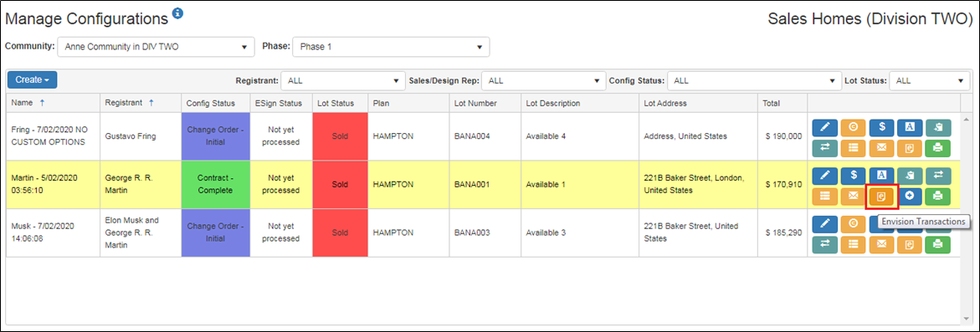Open the Community dropdown
The width and height of the screenshot is (980, 332).
(x=156, y=46)
